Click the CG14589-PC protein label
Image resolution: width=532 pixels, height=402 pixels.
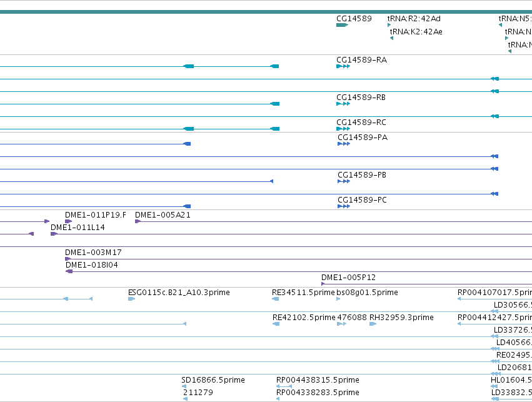click(x=362, y=200)
